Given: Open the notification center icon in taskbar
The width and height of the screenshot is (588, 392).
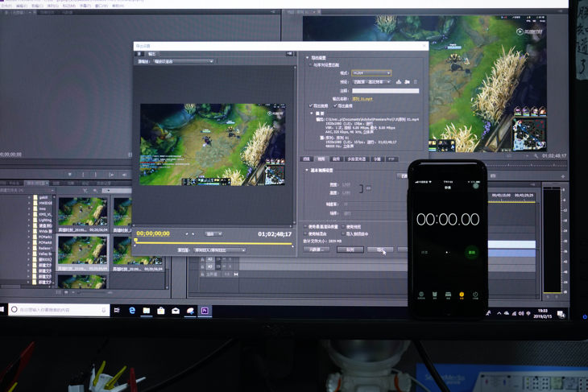Looking at the screenshot, I should 561,315.
